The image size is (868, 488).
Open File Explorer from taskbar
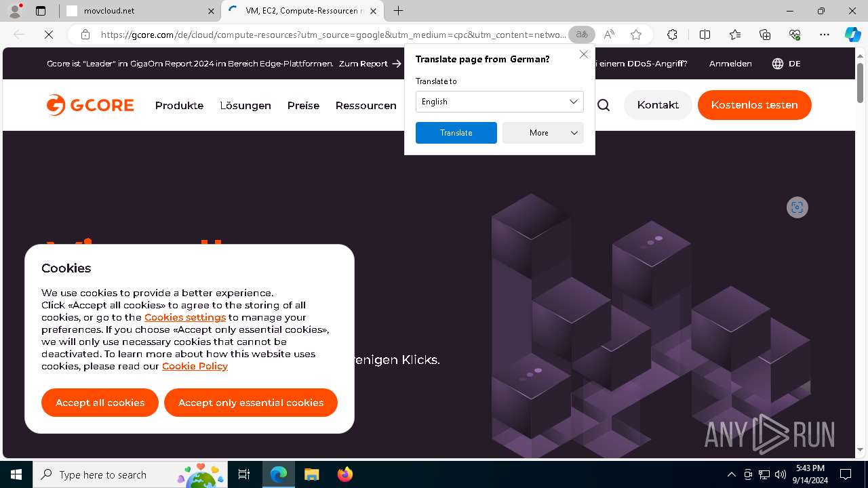pyautogui.click(x=311, y=474)
